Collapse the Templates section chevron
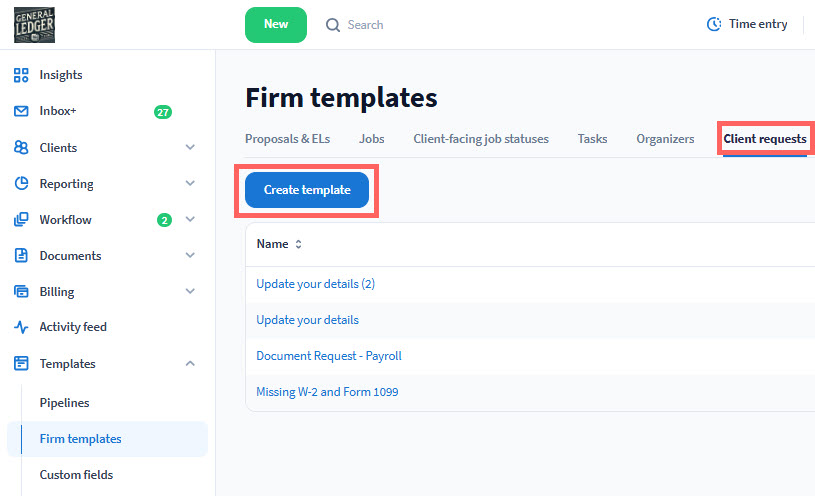The height and width of the screenshot is (496, 815). pos(190,364)
